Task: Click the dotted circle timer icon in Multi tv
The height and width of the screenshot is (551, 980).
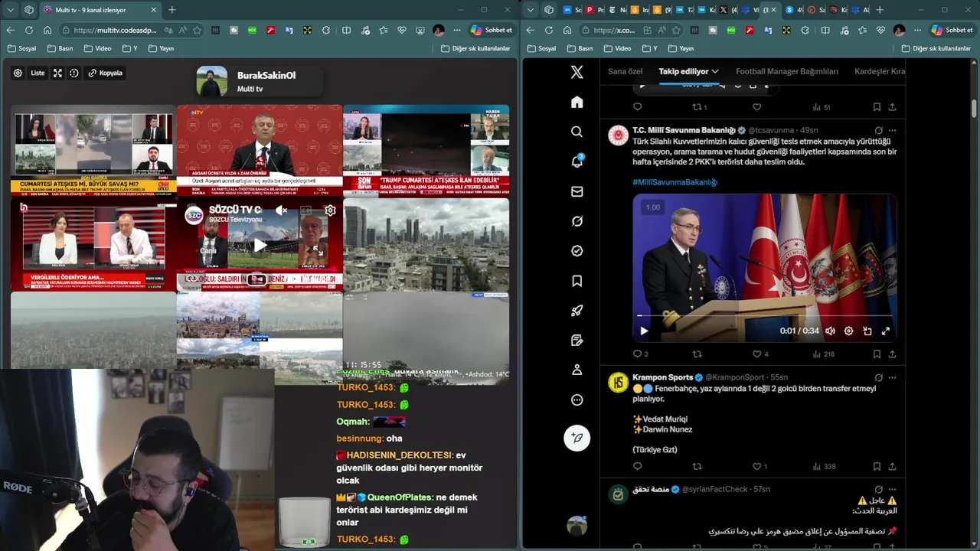Action: click(74, 73)
